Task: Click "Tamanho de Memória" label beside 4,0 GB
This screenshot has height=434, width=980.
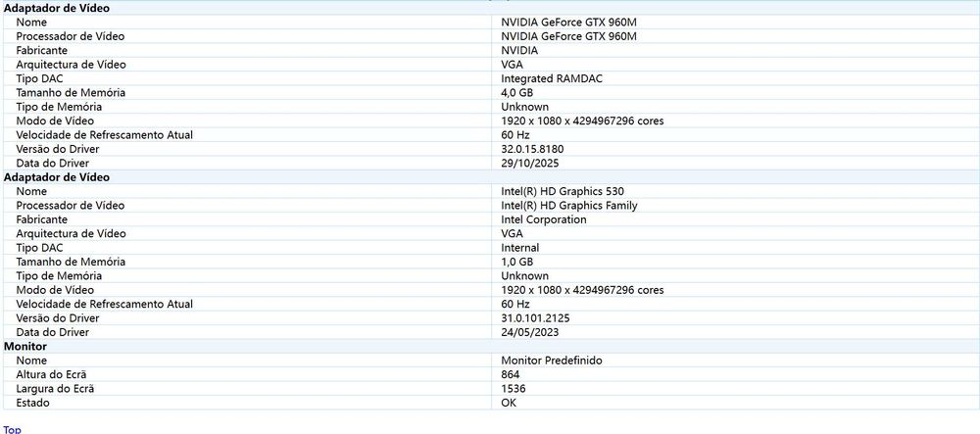Action: 71,93
